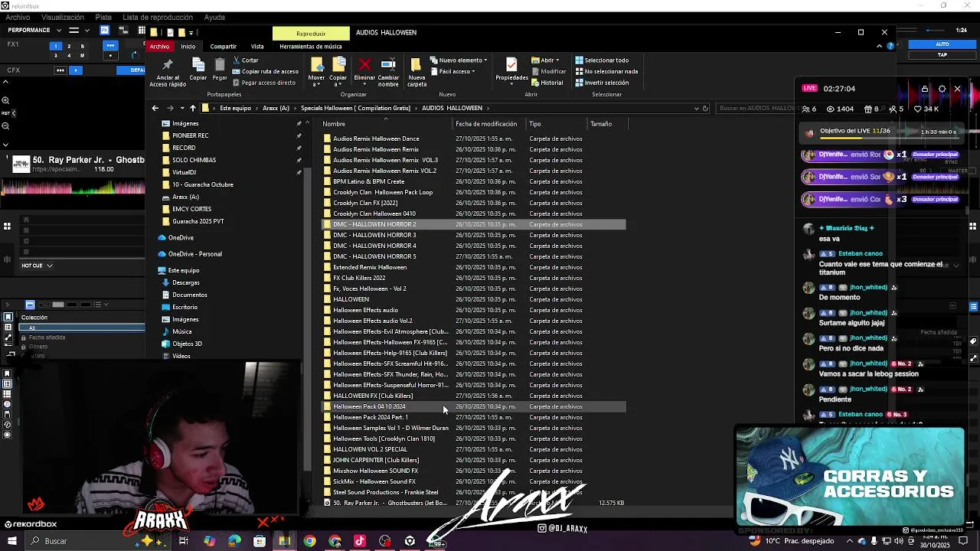Click the TikTok icon in taskbar
This screenshot has width=980, height=551.
(360, 541)
